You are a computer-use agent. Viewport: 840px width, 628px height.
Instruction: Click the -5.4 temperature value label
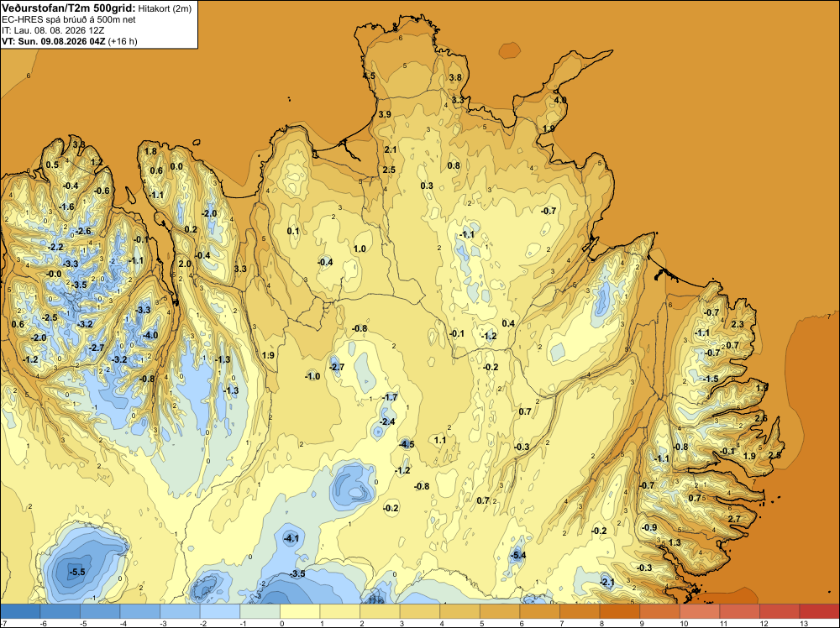click(x=518, y=555)
